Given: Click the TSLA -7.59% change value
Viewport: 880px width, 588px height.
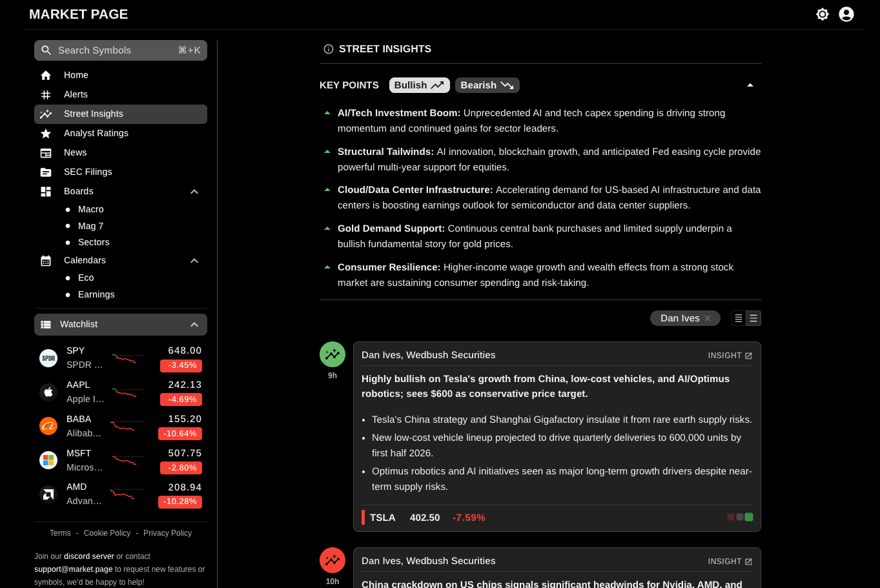Looking at the screenshot, I should coord(469,518).
